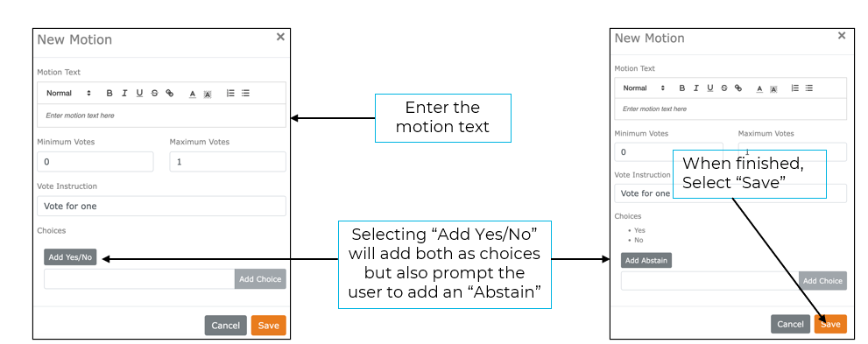Viewport: 868px width, 344px height.
Task: Choose text color icon in left editor
Action: (193, 94)
